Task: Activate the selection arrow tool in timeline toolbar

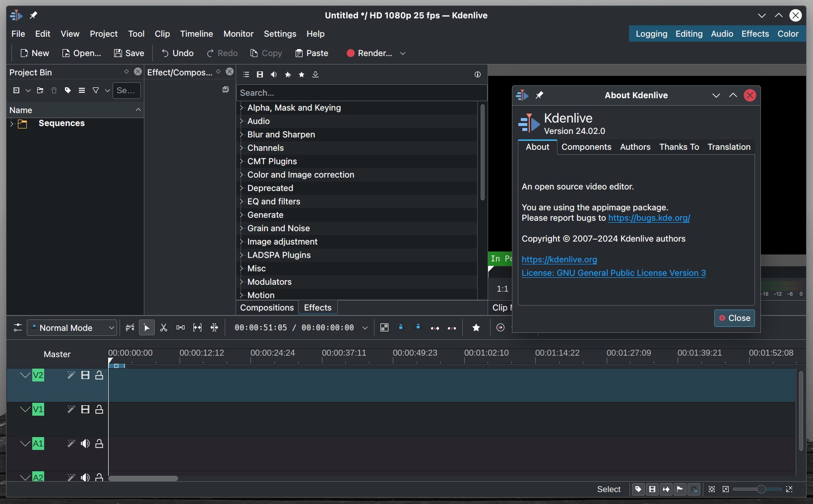Action: 147,327
